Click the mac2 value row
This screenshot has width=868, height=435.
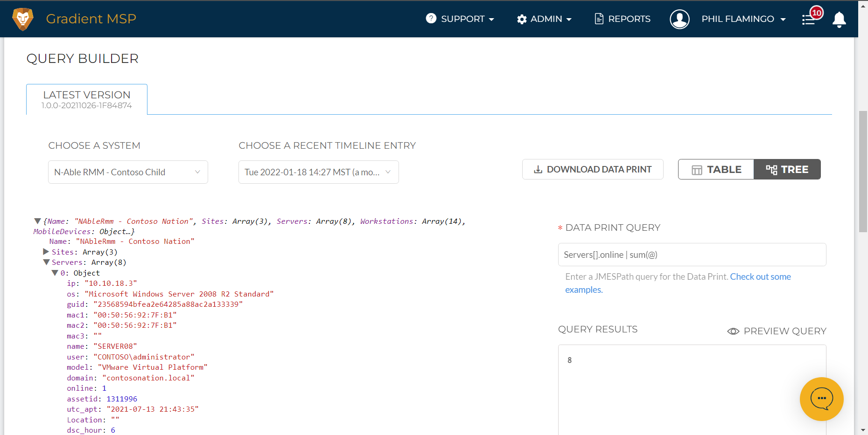(x=122, y=325)
